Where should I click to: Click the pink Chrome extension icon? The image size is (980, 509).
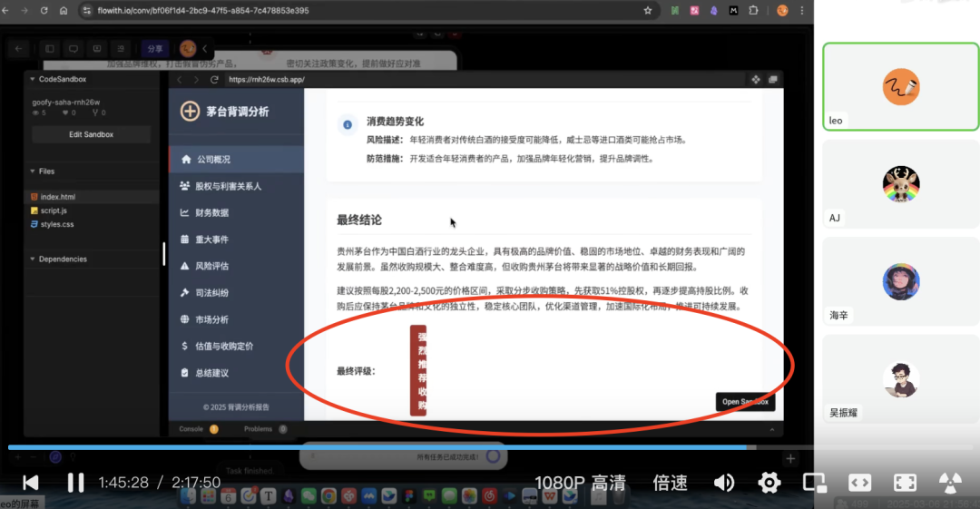point(694,11)
